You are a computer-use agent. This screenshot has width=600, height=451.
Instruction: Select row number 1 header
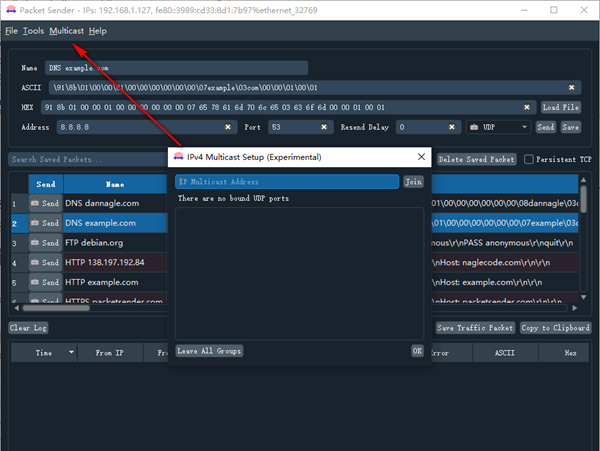[19, 203]
